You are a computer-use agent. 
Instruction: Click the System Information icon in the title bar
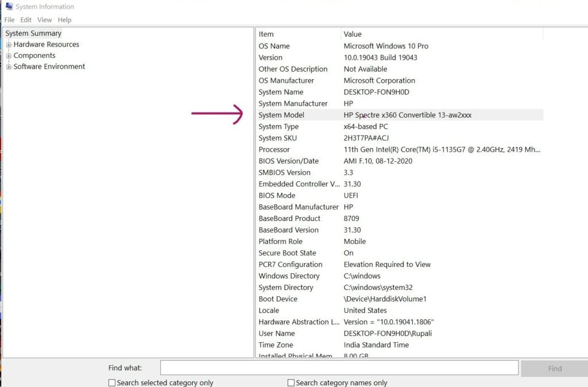tap(8, 6)
